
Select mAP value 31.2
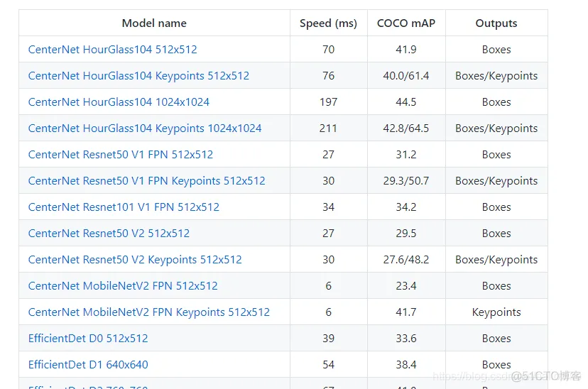pyautogui.click(x=406, y=155)
